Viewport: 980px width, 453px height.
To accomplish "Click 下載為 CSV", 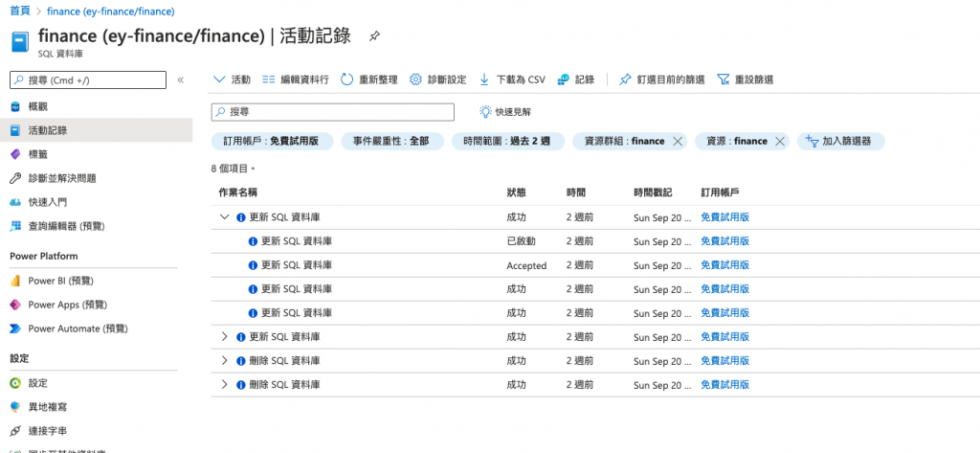I will (x=513, y=79).
